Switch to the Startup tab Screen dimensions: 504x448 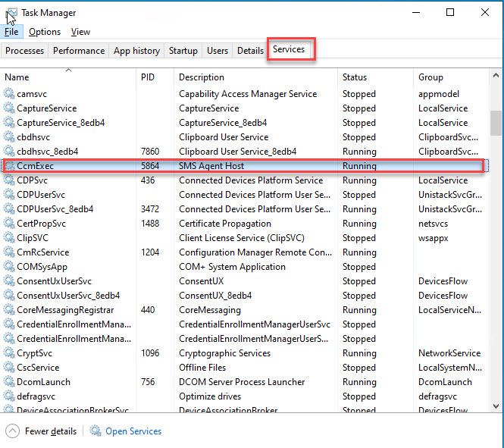pyautogui.click(x=183, y=51)
